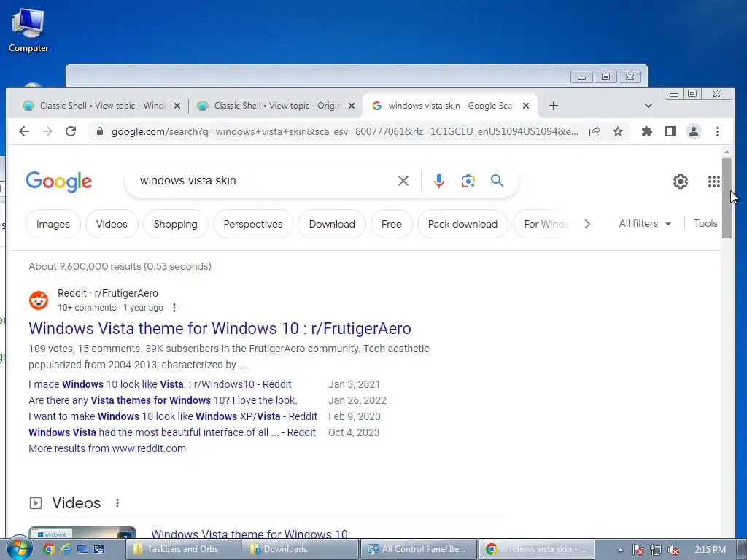Open 'I made Windows 10 look like Vista' link
The height and width of the screenshot is (560, 747).
[x=160, y=384]
